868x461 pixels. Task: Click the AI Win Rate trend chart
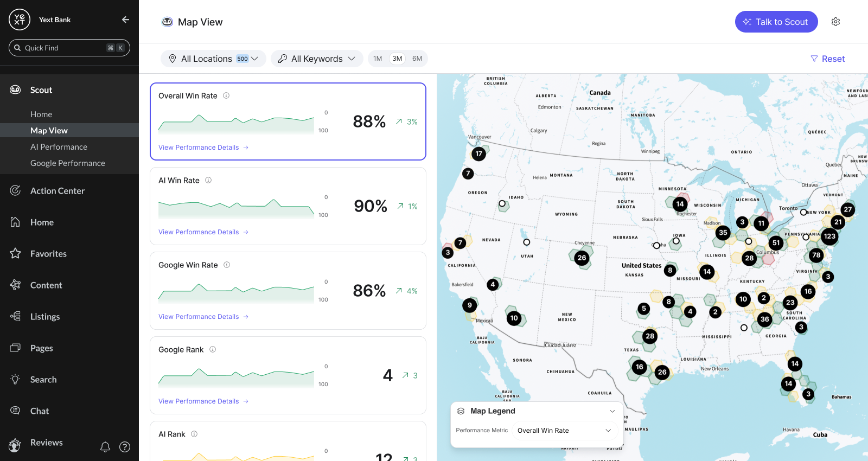click(x=236, y=208)
